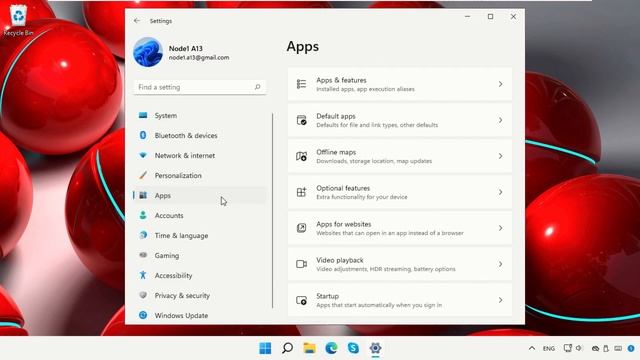Select the Privacy shield icon

pos(143,295)
